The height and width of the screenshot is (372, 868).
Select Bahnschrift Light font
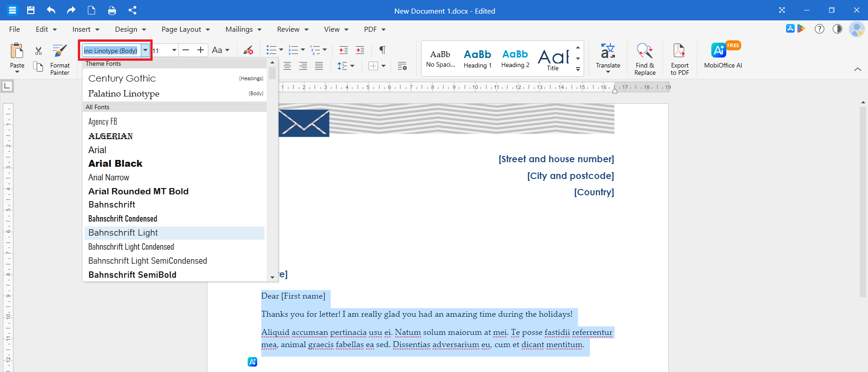(x=175, y=232)
